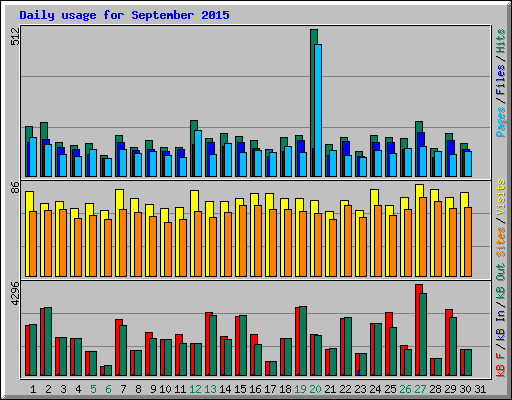Click the yellow visits bar for day 27
Image resolution: width=512 pixels, height=400 pixels.
pos(417,230)
